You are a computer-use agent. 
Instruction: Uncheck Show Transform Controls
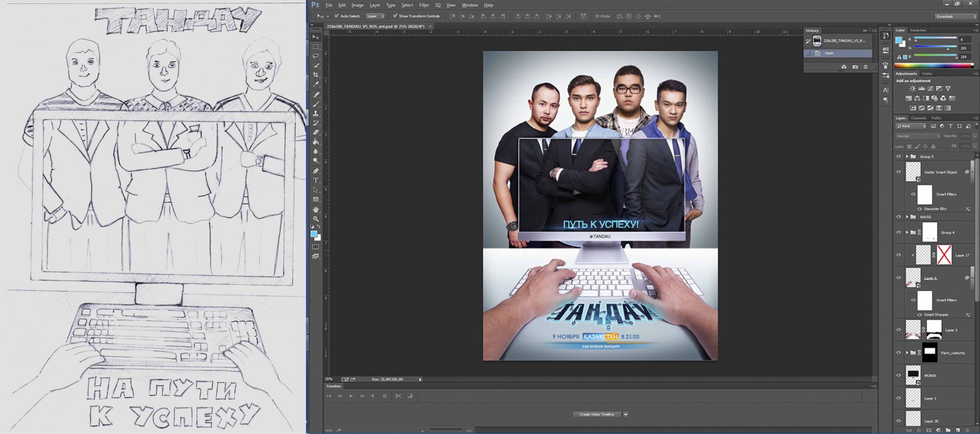pos(395,16)
